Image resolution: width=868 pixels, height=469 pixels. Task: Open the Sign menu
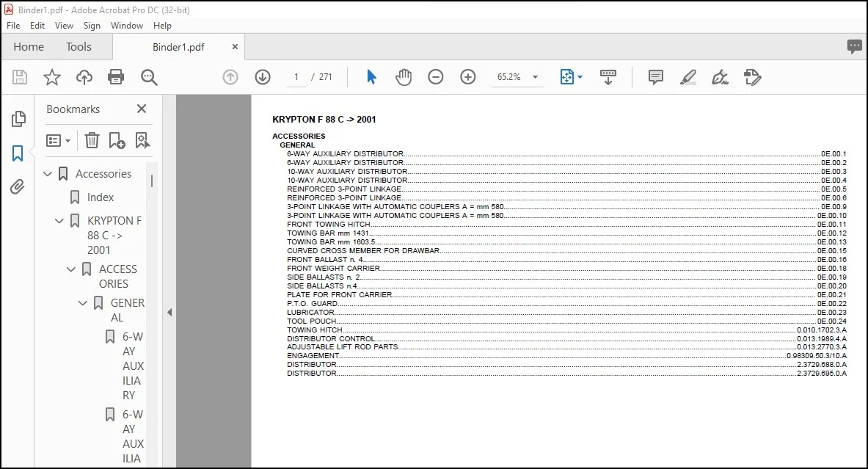coord(92,26)
